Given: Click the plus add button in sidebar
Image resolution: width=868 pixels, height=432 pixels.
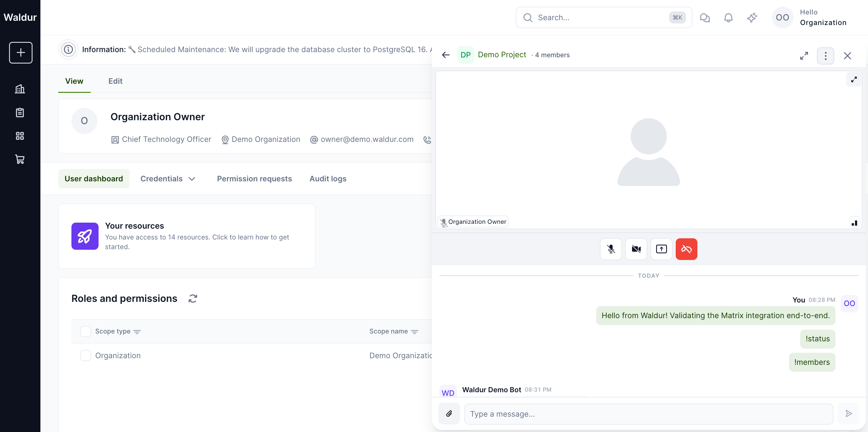Looking at the screenshot, I should [20, 52].
